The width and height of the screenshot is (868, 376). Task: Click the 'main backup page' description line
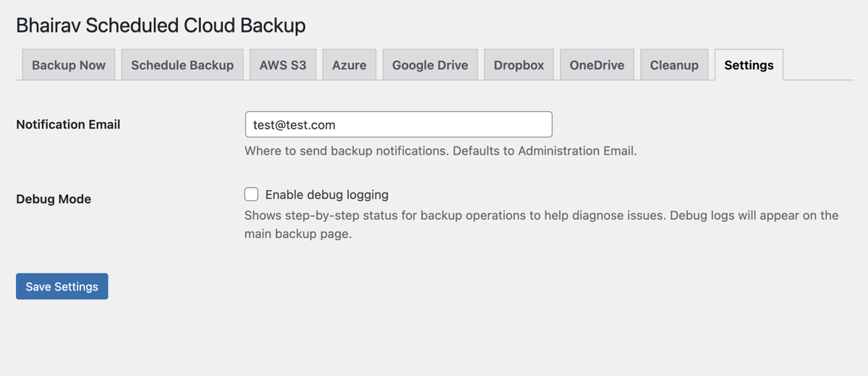coord(298,234)
